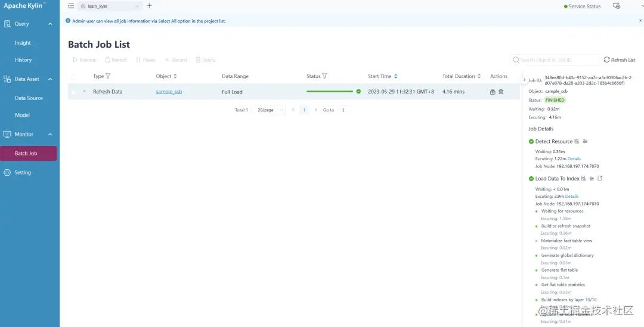Open Detect Resource log document icon
The width and height of the screenshot is (644, 327).
577,141
